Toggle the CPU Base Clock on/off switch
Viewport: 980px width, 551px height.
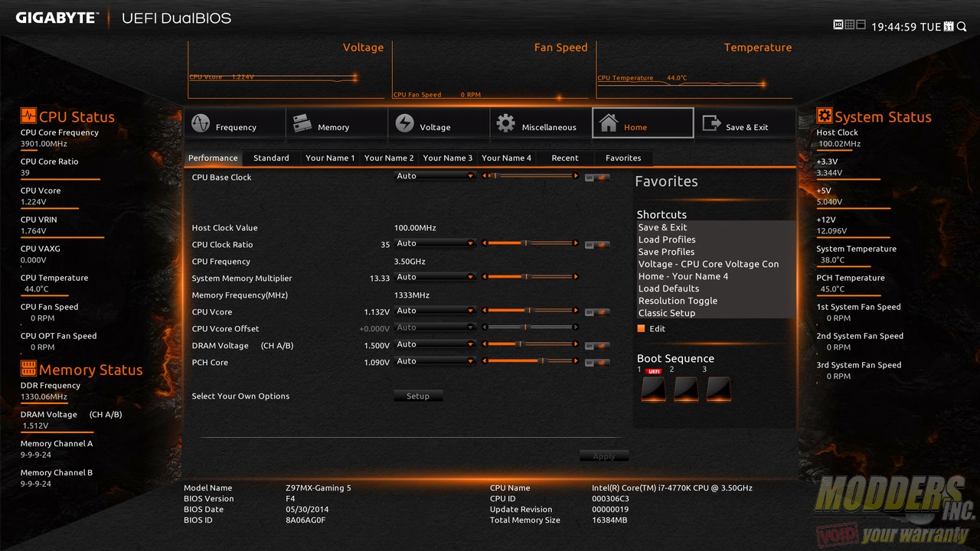(x=597, y=178)
